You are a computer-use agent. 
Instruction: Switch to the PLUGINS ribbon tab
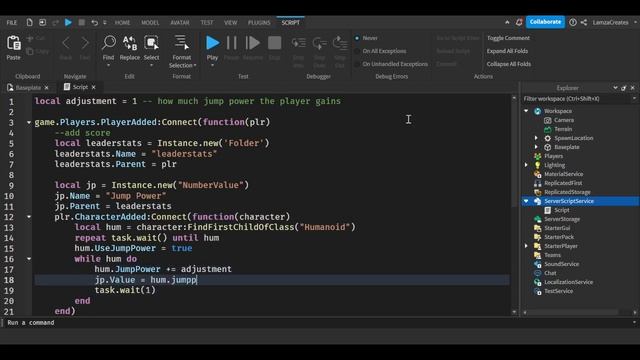coord(259,22)
